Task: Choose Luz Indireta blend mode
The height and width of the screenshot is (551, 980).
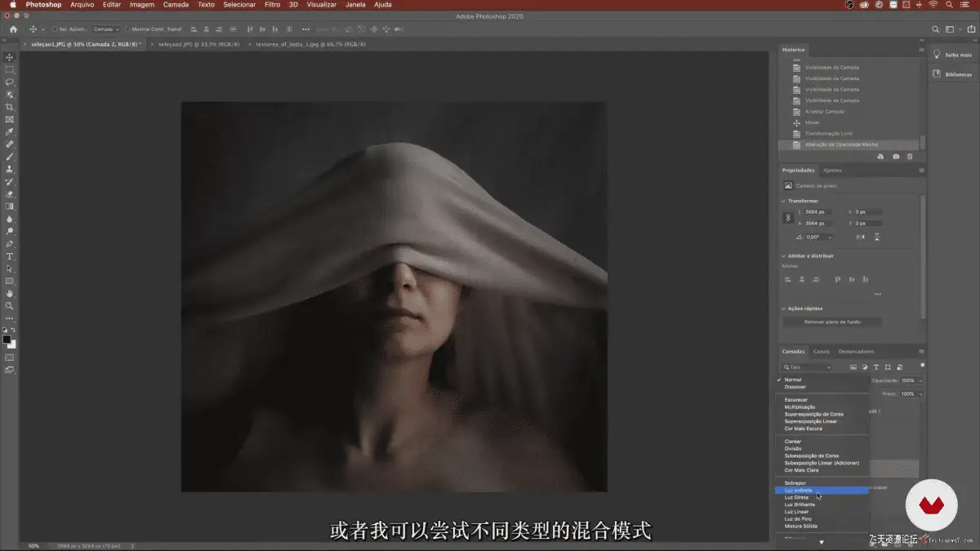Action: 822,491
